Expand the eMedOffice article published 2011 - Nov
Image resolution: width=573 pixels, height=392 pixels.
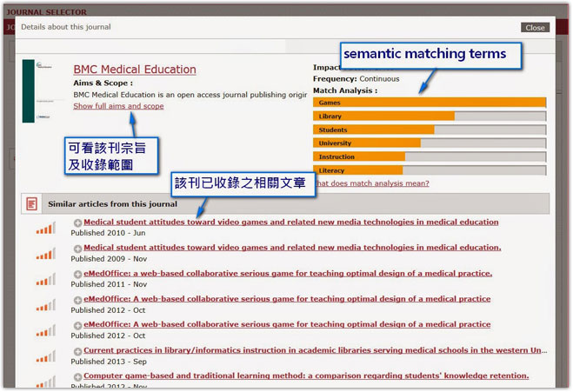[x=77, y=274]
